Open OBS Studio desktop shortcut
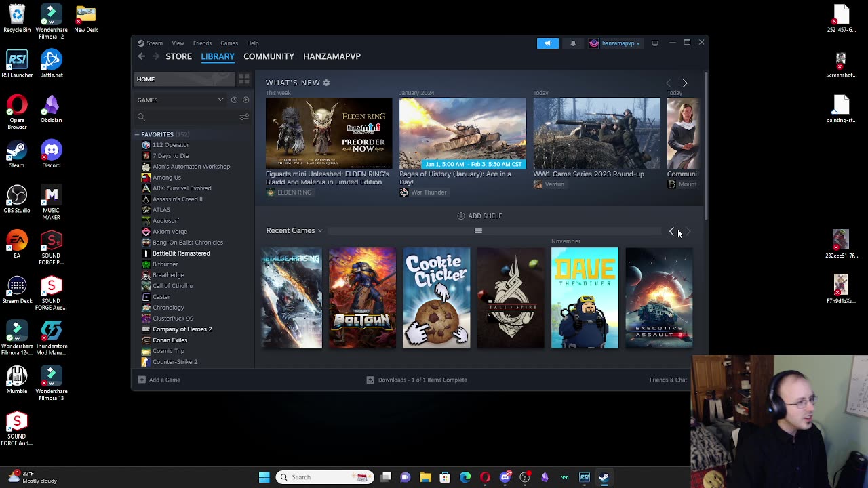868x488 pixels. pyautogui.click(x=17, y=199)
